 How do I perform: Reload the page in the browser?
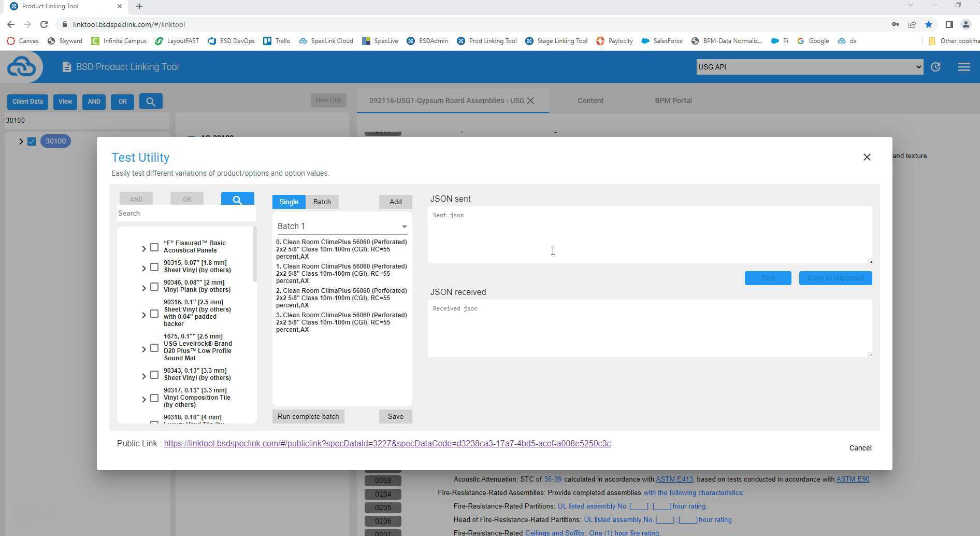[44, 24]
